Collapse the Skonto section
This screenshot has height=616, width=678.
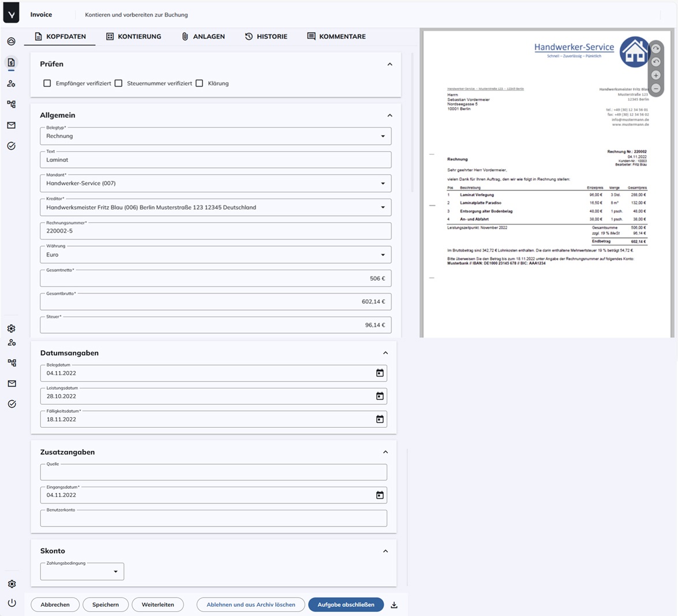pos(385,551)
